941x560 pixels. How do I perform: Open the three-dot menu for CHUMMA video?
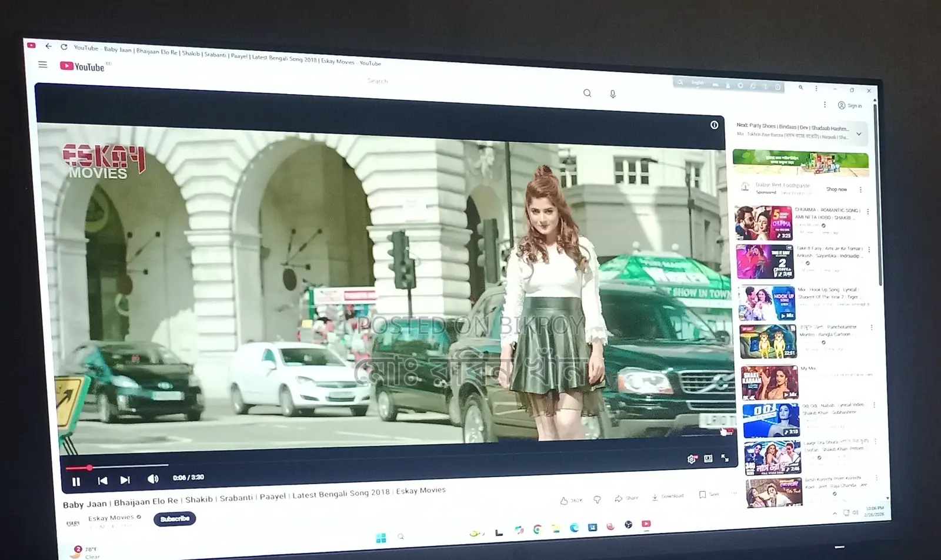[x=867, y=211]
